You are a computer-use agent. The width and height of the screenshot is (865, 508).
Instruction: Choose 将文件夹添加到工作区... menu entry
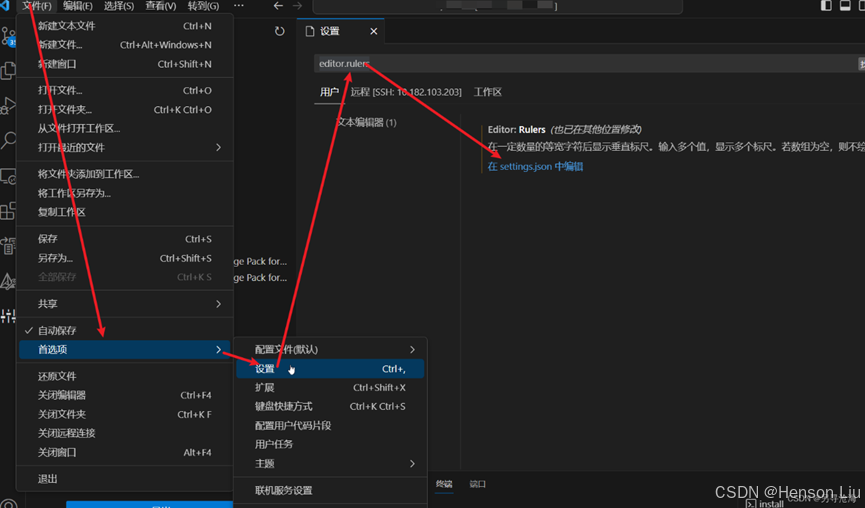125,174
